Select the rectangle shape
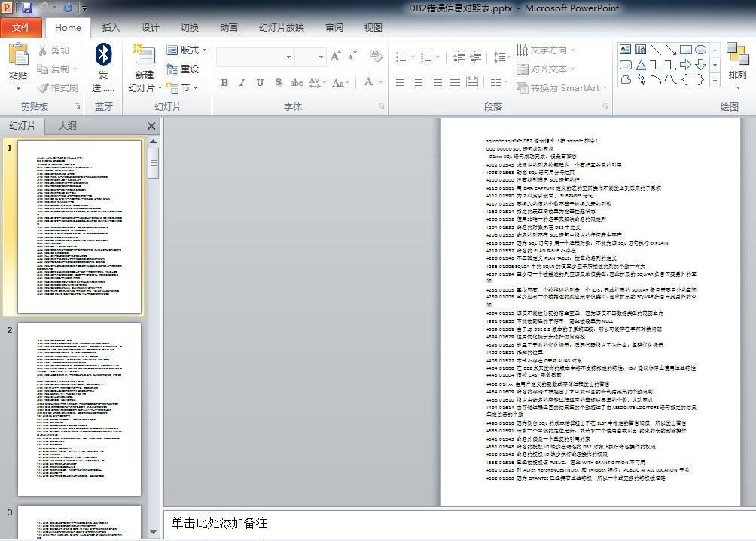The image size is (756, 541). [686, 49]
